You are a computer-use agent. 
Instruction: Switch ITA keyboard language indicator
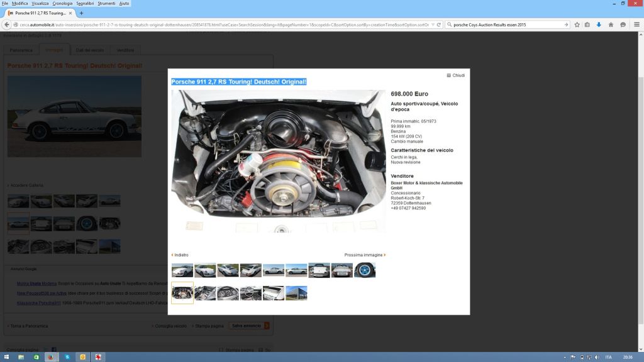click(608, 358)
